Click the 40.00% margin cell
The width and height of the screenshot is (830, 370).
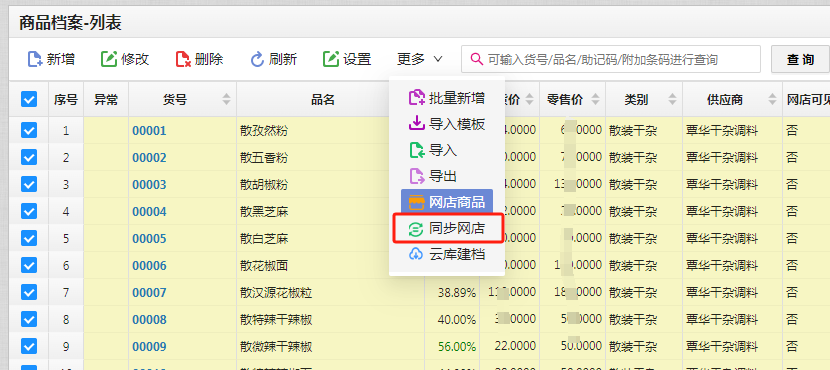452,320
